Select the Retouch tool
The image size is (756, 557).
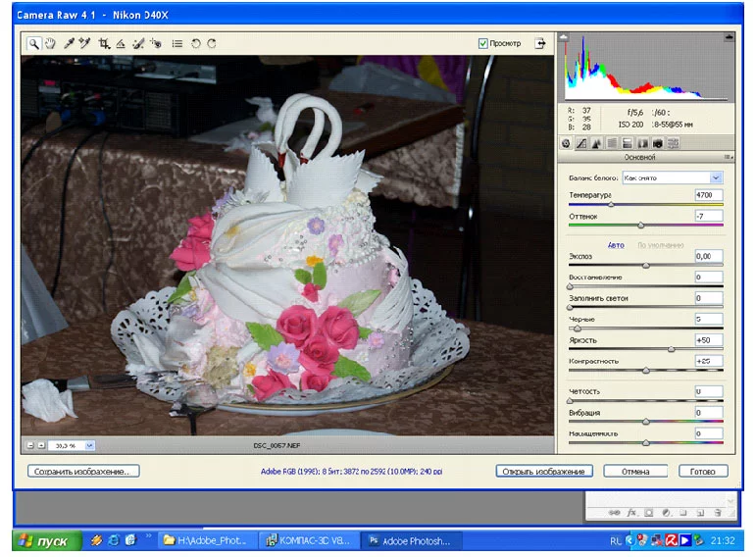138,44
